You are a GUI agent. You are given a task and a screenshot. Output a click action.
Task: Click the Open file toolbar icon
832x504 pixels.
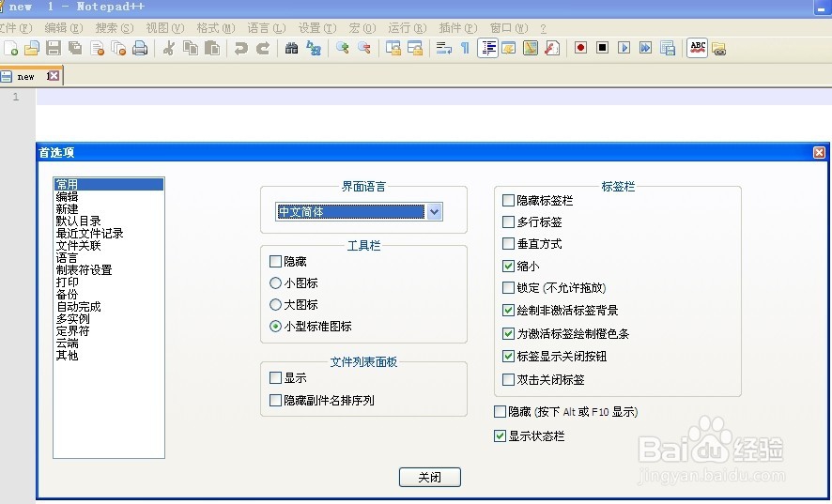(x=32, y=48)
